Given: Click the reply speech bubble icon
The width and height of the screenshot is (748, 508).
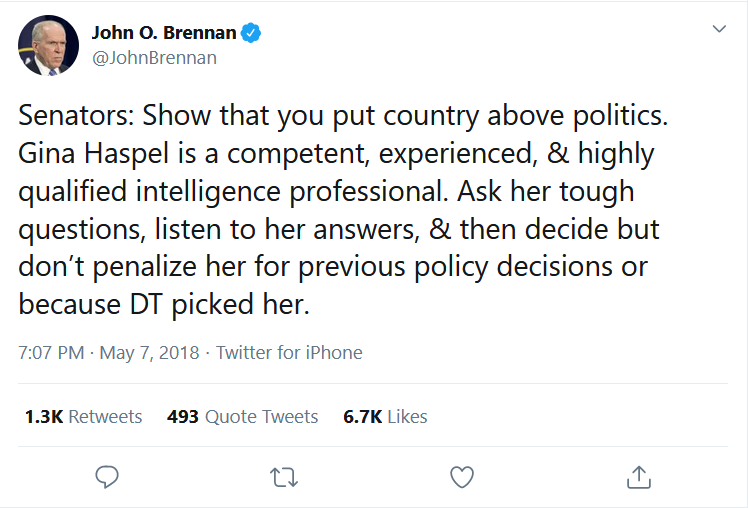Looking at the screenshot, I should 107,477.
